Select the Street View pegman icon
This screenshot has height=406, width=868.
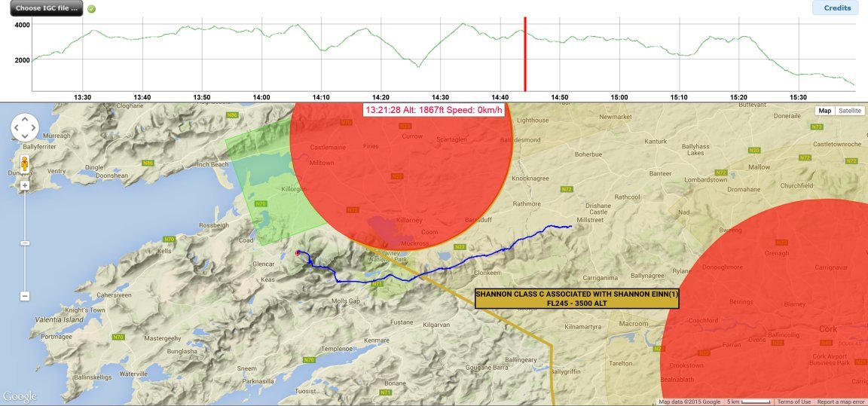pos(24,163)
